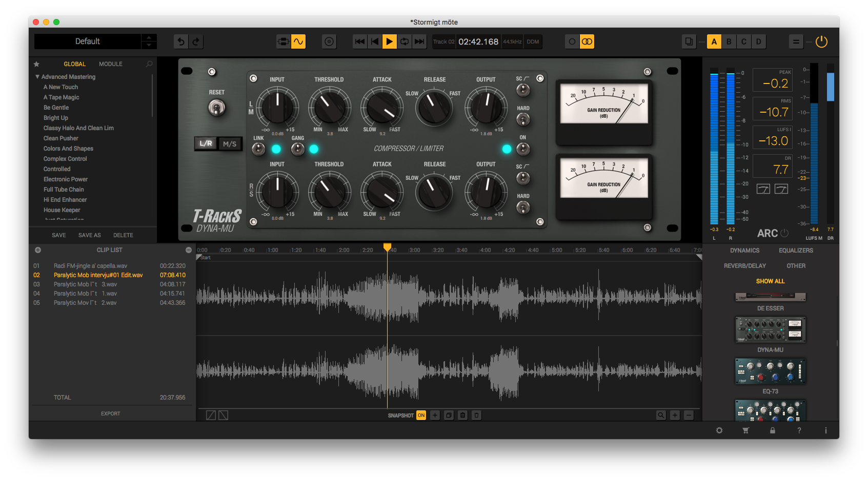Add a clip with the plus icon
Screen dimensions: 868x480
pos(37,250)
